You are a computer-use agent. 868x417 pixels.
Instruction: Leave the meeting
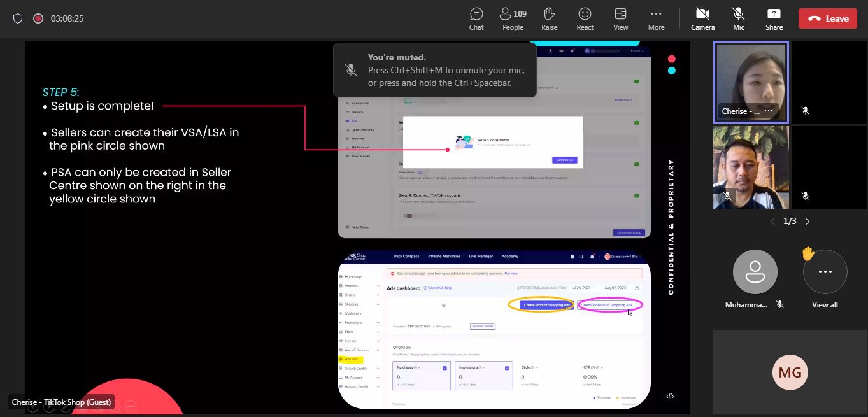[828, 18]
